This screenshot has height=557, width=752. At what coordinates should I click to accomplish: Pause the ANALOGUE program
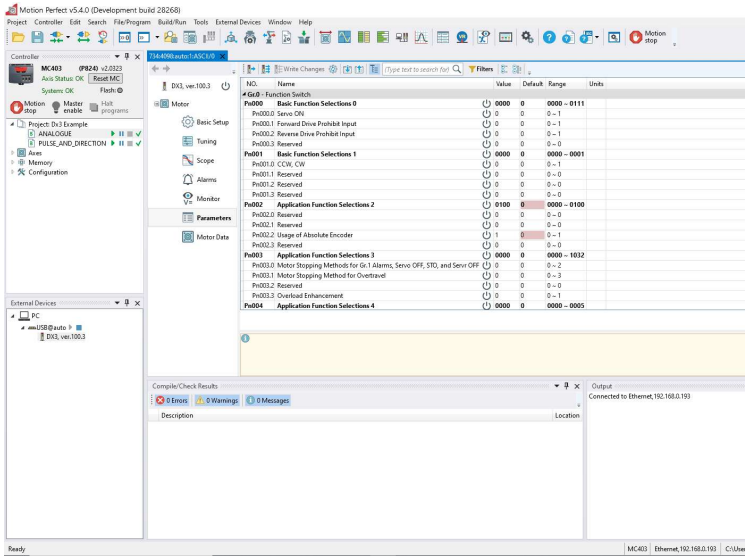click(121, 134)
